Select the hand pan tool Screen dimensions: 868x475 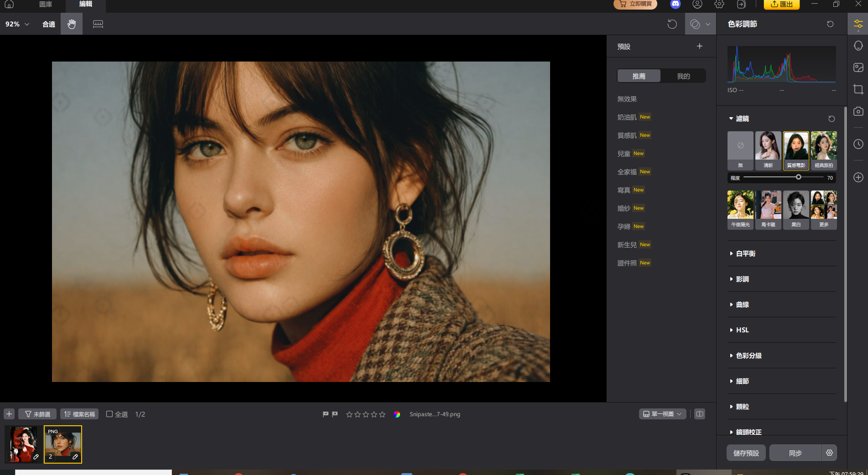(x=72, y=24)
